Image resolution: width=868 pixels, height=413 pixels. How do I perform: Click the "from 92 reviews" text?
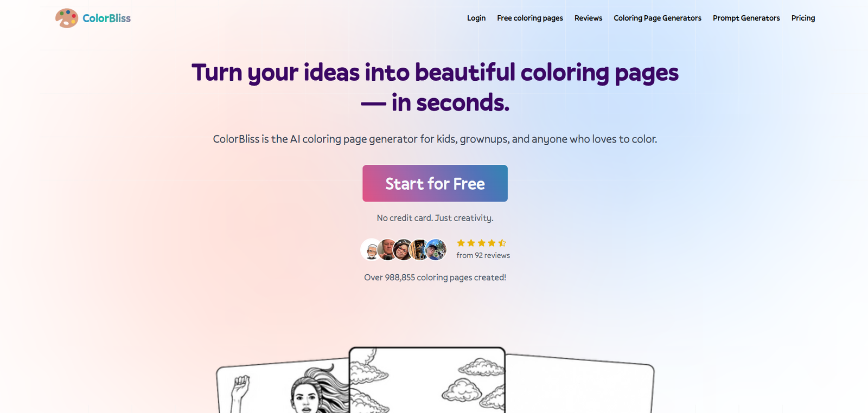tap(483, 255)
